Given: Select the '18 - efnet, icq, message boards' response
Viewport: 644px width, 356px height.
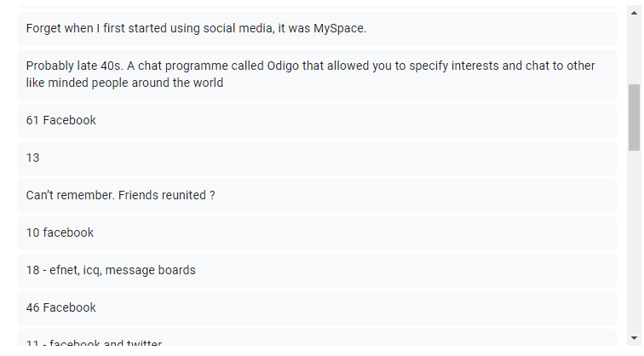Looking at the screenshot, I should pyautogui.click(x=317, y=270).
